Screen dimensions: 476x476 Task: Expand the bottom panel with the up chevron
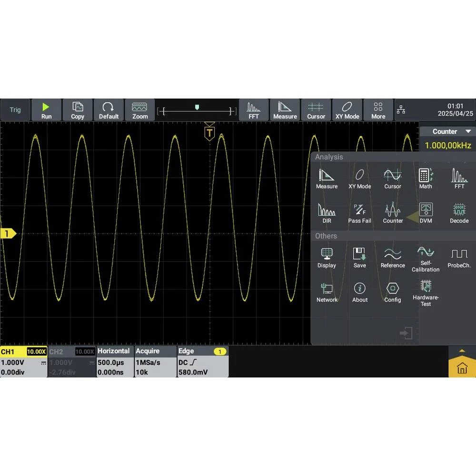(461, 351)
